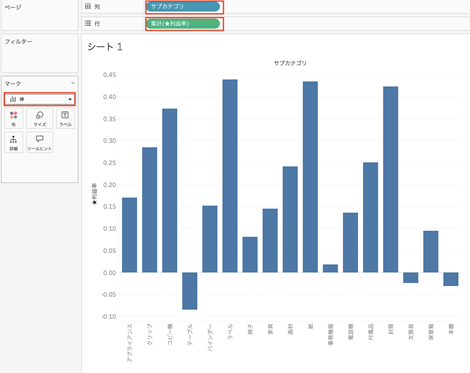The width and height of the screenshot is (470, 373).
Task: Click the サブカテゴリ header above the chart
Action: (290, 63)
